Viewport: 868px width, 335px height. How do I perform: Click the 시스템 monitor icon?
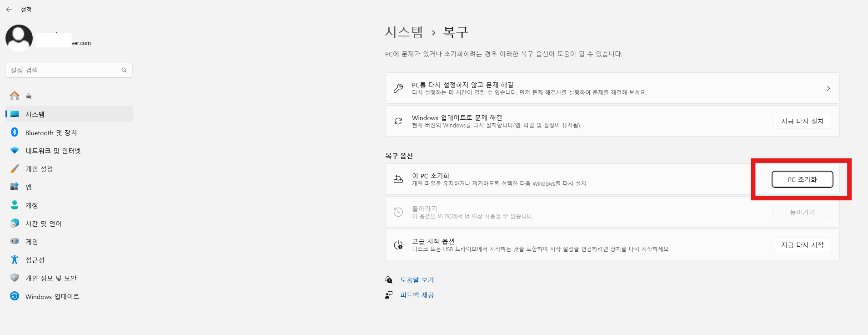coord(15,114)
